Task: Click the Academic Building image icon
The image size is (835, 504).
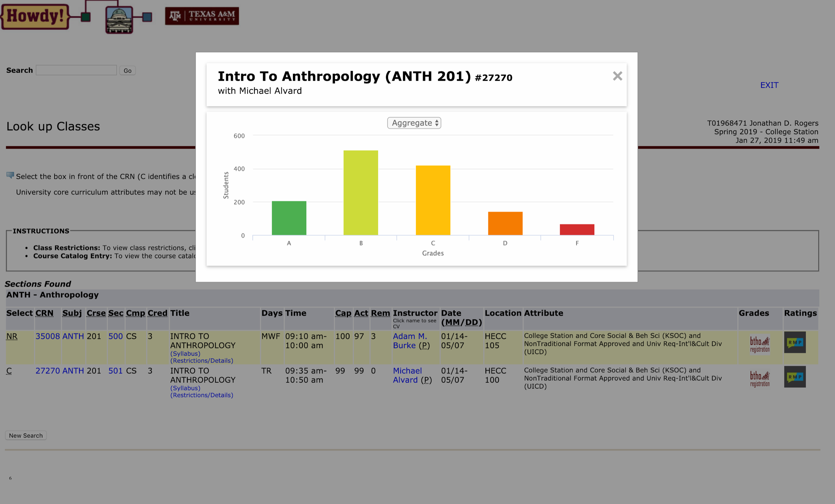Action: point(119,20)
